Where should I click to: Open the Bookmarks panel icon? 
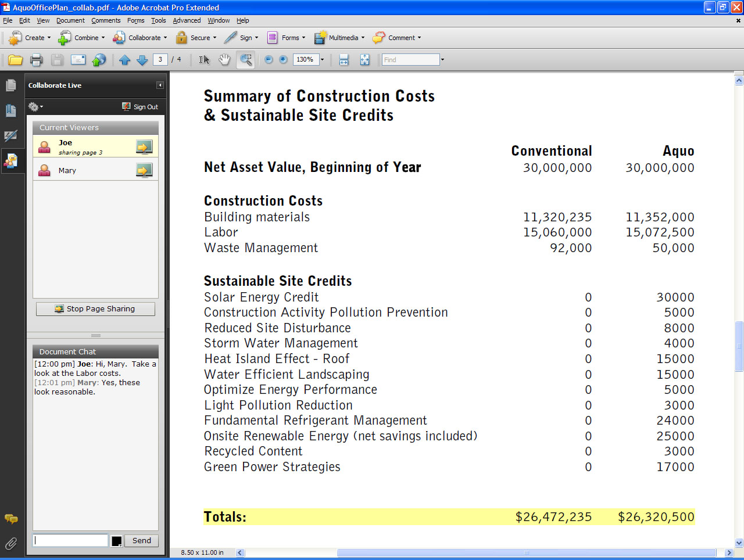[10, 110]
